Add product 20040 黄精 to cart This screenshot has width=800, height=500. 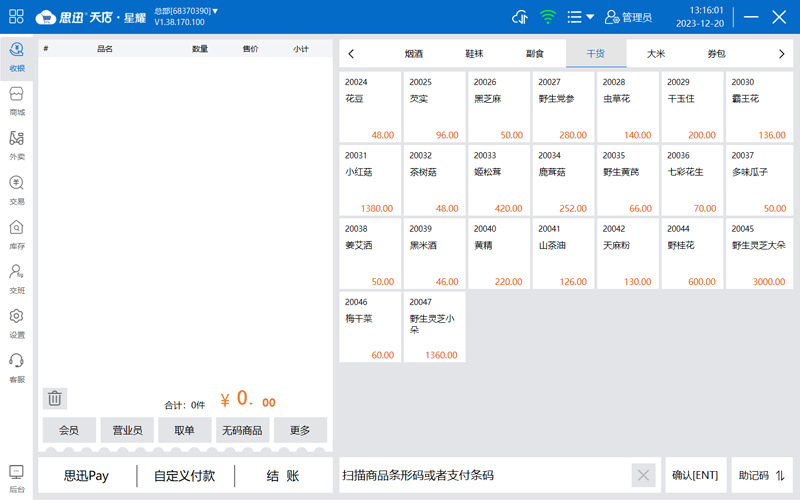(x=498, y=254)
